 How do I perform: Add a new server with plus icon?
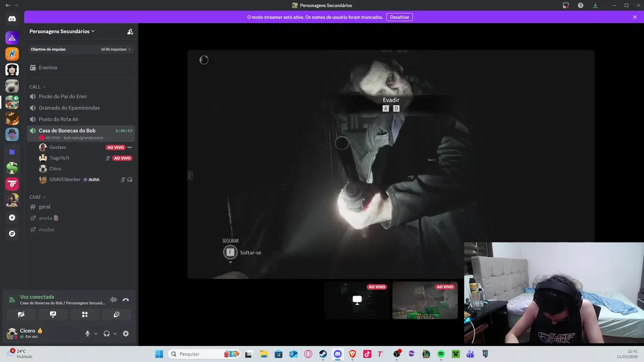(x=12, y=218)
